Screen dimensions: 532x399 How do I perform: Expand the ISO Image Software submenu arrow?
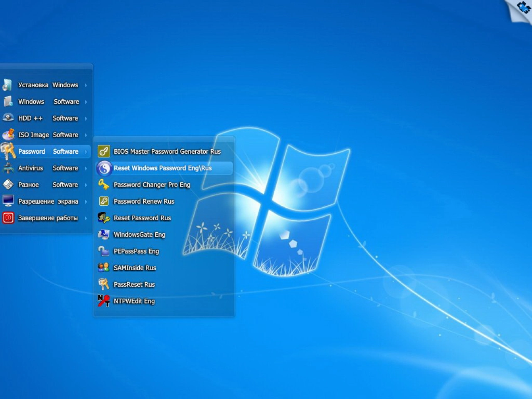point(86,135)
